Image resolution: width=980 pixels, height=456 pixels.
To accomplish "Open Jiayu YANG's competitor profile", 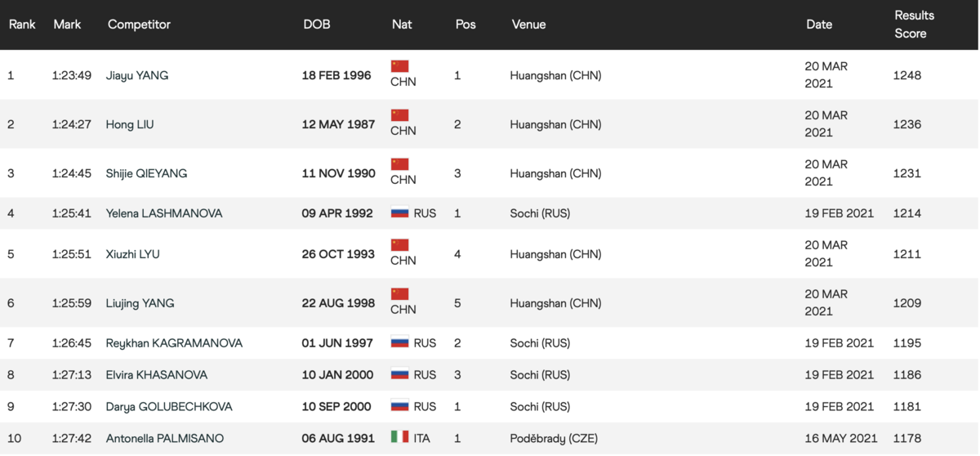I will point(137,75).
